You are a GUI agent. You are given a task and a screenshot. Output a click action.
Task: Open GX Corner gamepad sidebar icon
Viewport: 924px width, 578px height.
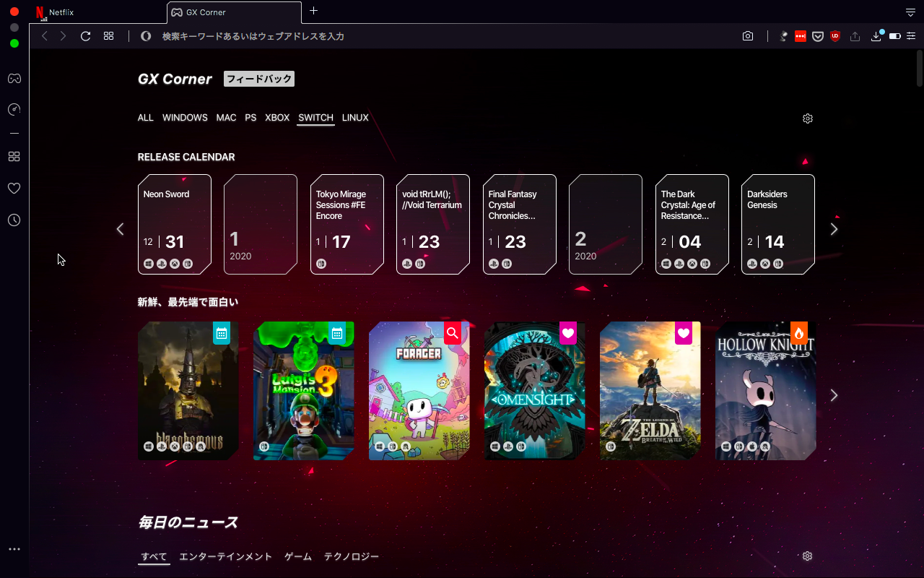(14, 78)
